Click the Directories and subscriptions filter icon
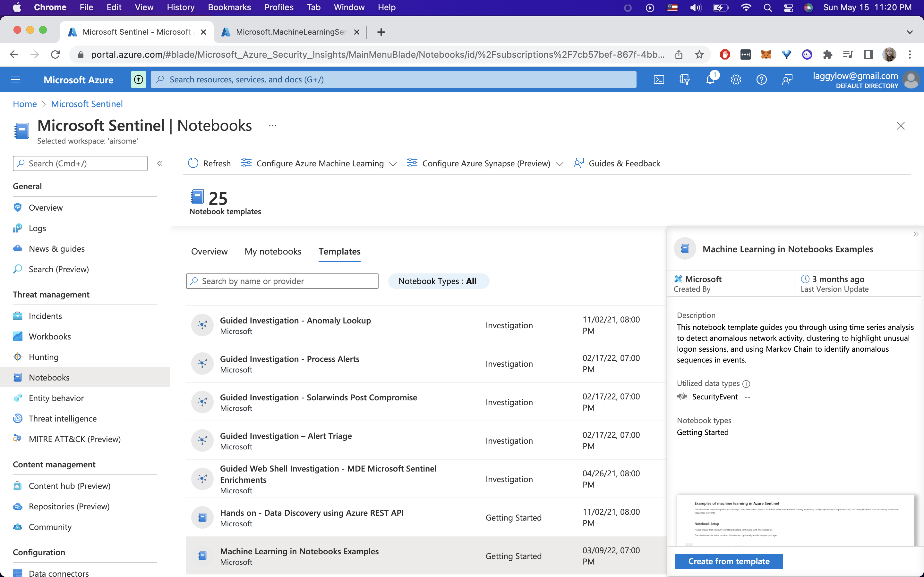This screenshot has width=924, height=577. 684,79
